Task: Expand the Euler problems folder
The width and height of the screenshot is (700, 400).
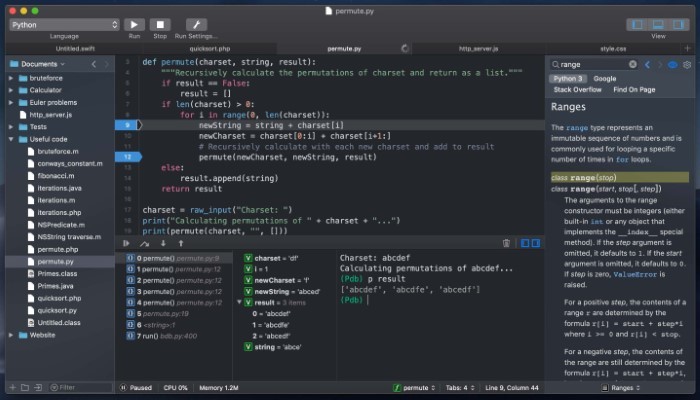Action: 11,103
